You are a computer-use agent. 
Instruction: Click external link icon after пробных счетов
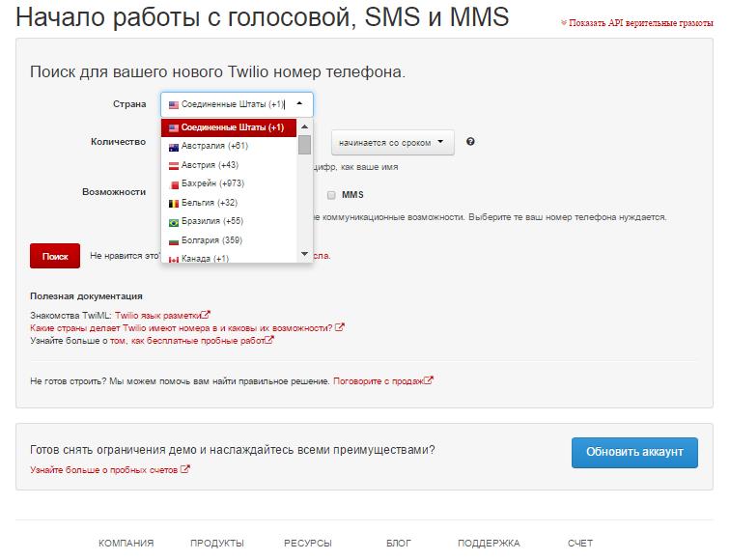point(185,470)
